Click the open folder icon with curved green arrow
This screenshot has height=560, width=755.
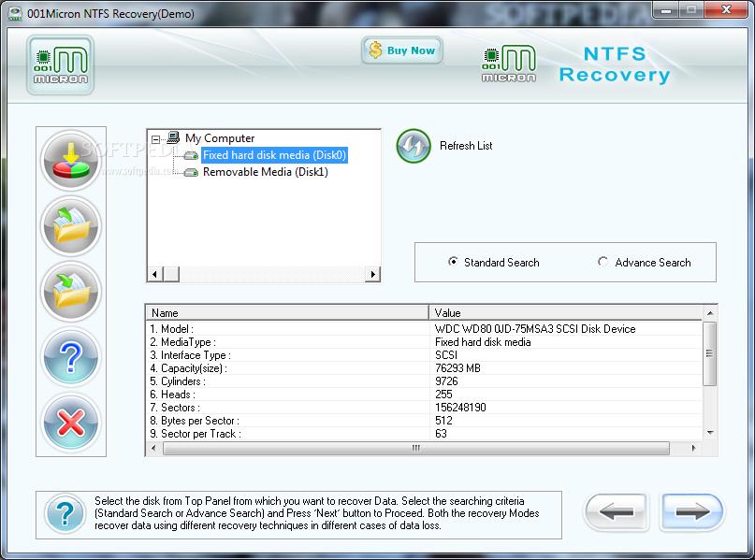coord(71,226)
